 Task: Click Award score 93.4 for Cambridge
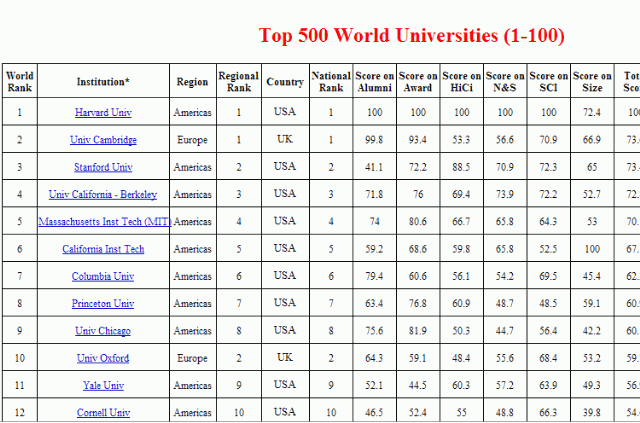(418, 140)
